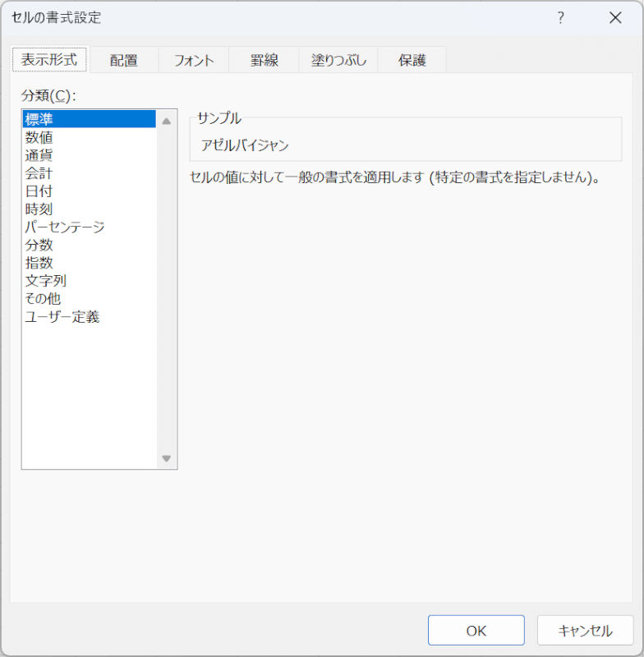Select the 数値 category
Viewport: 644px width, 657px height.
(x=39, y=137)
